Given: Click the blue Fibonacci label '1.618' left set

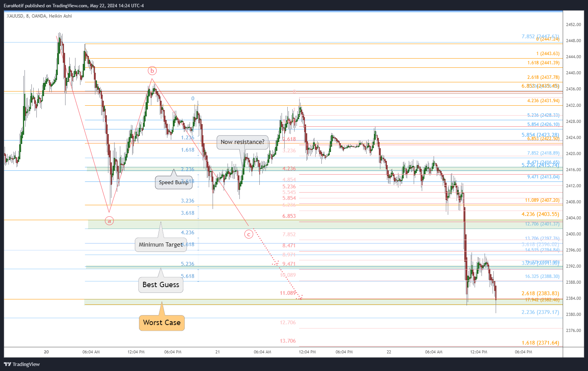Looking at the screenshot, I should pyautogui.click(x=188, y=150).
